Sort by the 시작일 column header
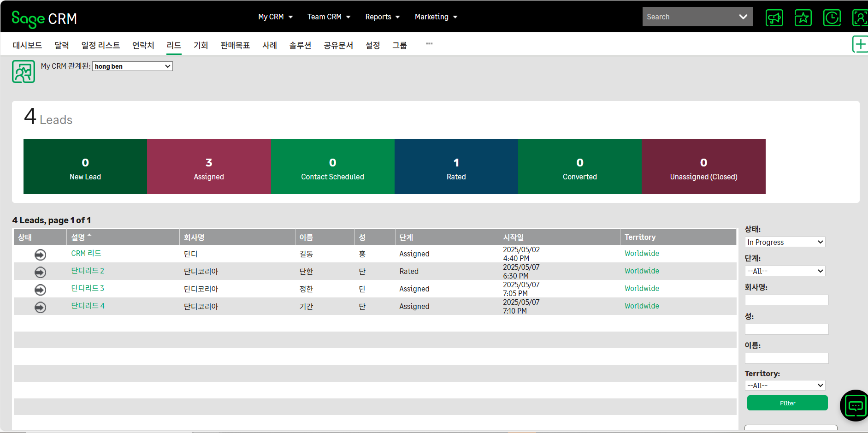The image size is (868, 433). point(513,237)
